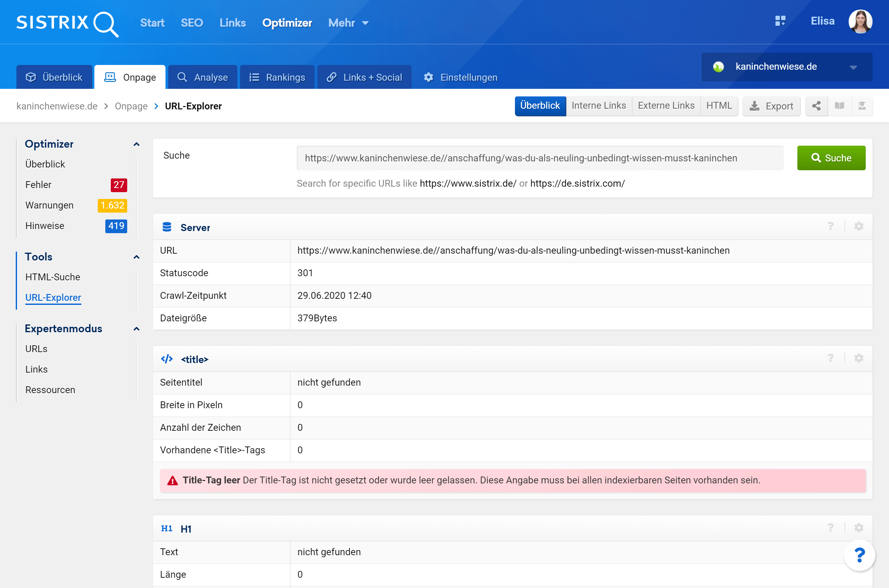The height and width of the screenshot is (588, 889).
Task: Click the share icon in toolbar
Action: tap(816, 106)
